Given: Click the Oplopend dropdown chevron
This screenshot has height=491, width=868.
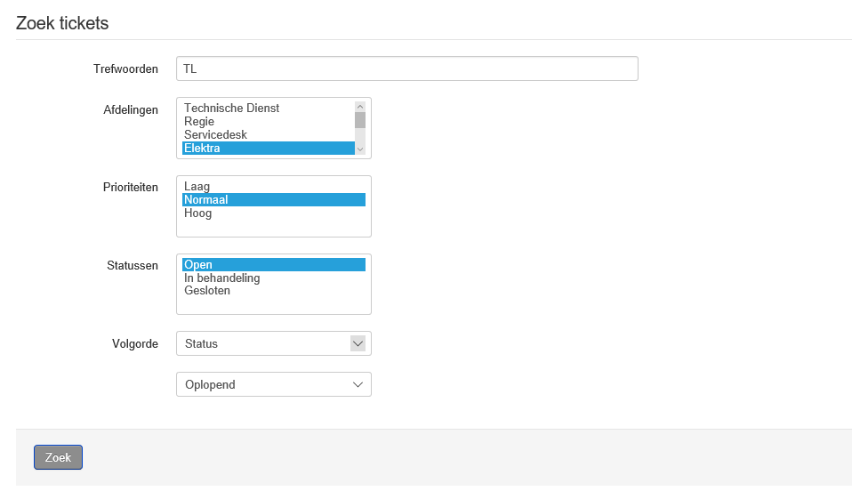Looking at the screenshot, I should [x=358, y=385].
